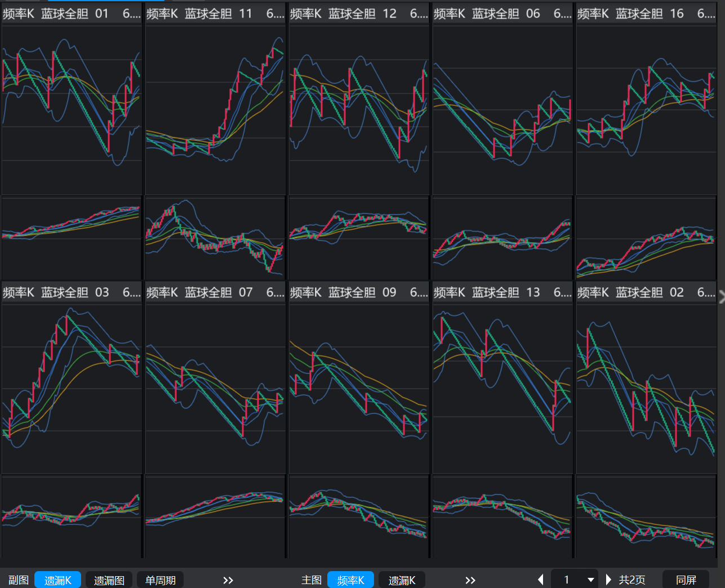The image size is (725, 588).
Task: Select 单周期 mode
Action: tap(161, 580)
